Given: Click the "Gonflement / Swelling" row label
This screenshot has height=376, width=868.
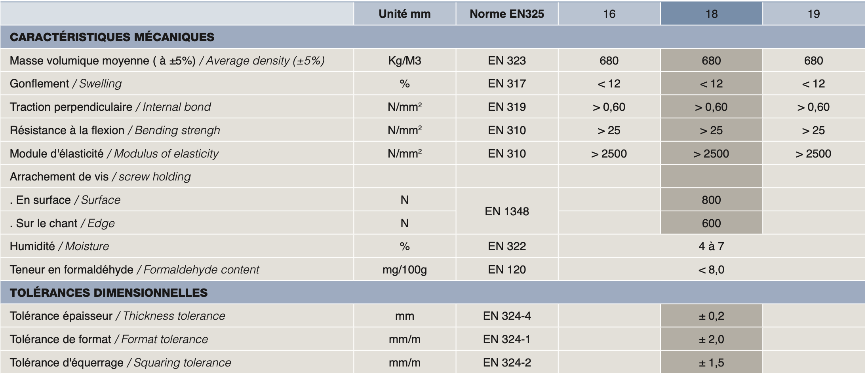Looking at the screenshot, I should pyautogui.click(x=66, y=84).
